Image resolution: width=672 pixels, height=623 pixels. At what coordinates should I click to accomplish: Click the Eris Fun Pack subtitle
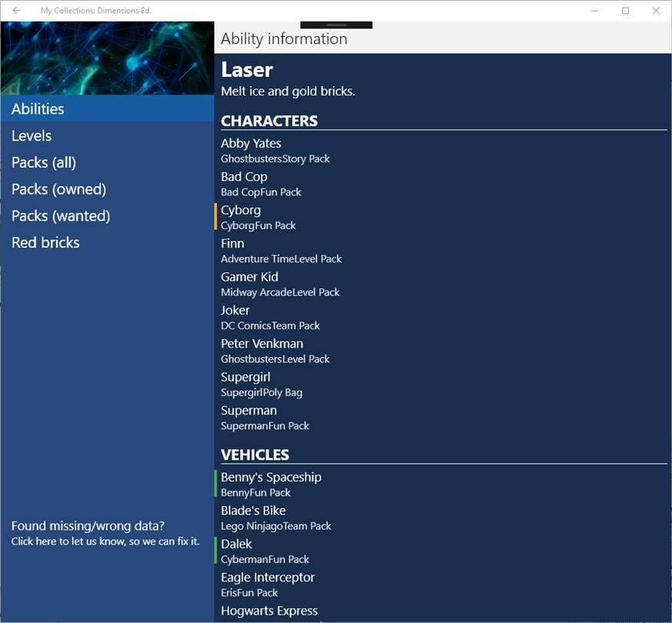click(x=249, y=593)
